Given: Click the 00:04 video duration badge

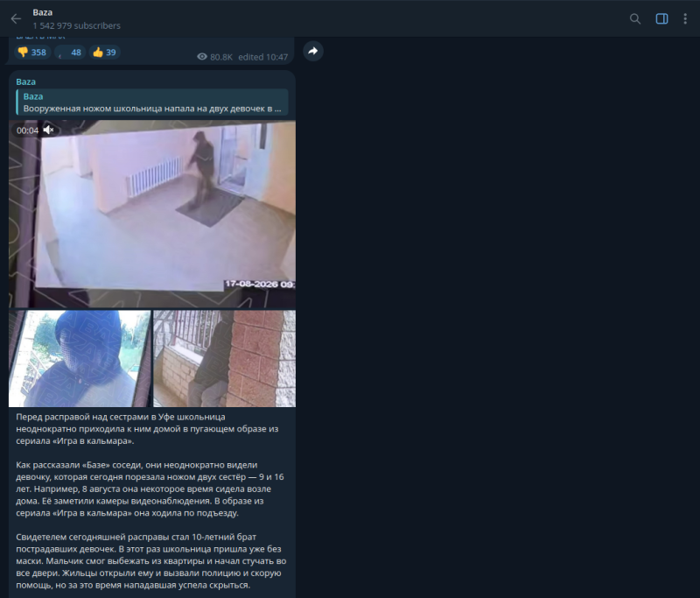Looking at the screenshot, I should coord(27,130).
